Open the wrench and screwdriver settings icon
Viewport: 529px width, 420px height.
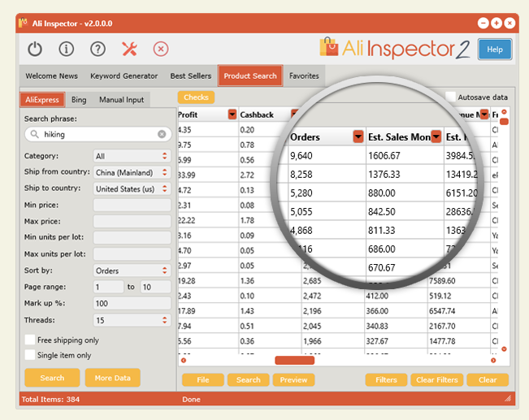click(x=129, y=50)
